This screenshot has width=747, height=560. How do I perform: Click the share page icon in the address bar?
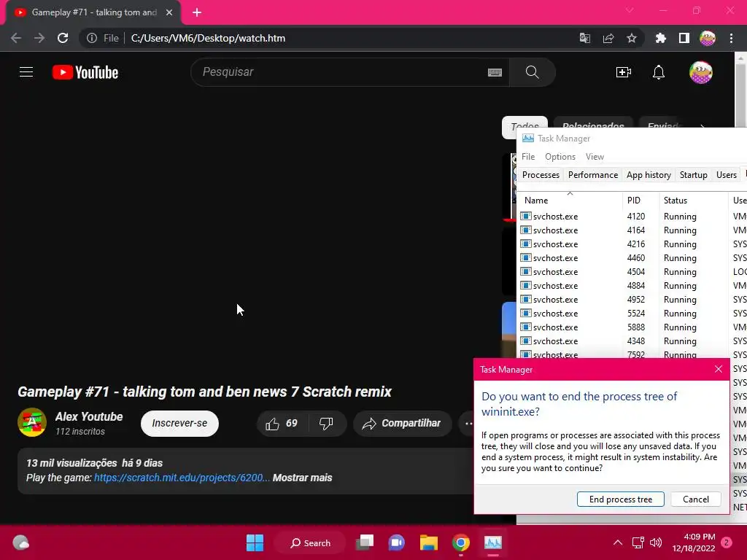[608, 38]
